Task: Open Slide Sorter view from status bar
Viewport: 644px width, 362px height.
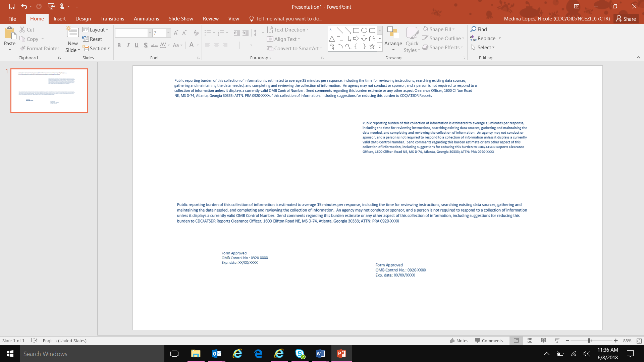Action: pyautogui.click(x=530, y=341)
